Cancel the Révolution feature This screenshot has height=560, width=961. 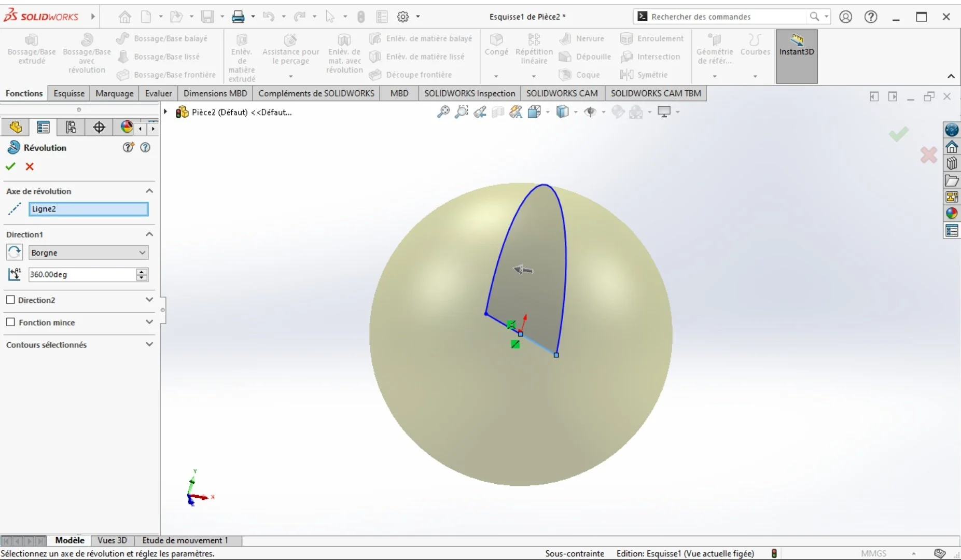click(29, 166)
